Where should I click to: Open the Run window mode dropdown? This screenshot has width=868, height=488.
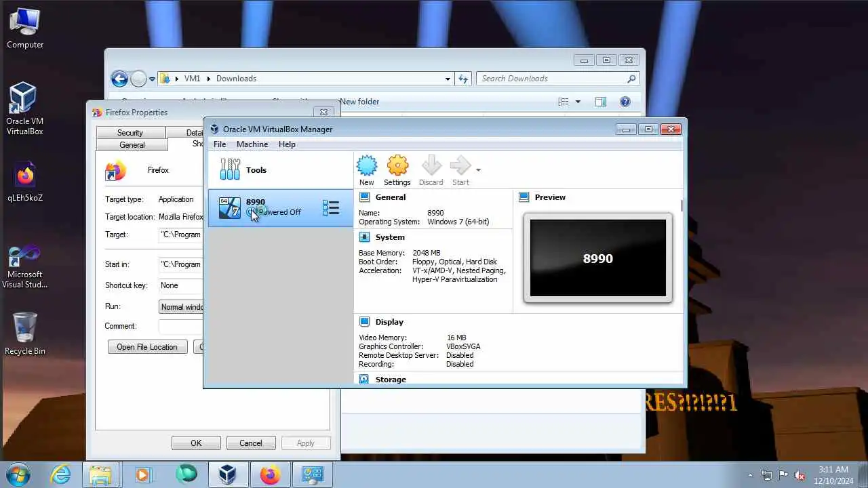tap(180, 307)
